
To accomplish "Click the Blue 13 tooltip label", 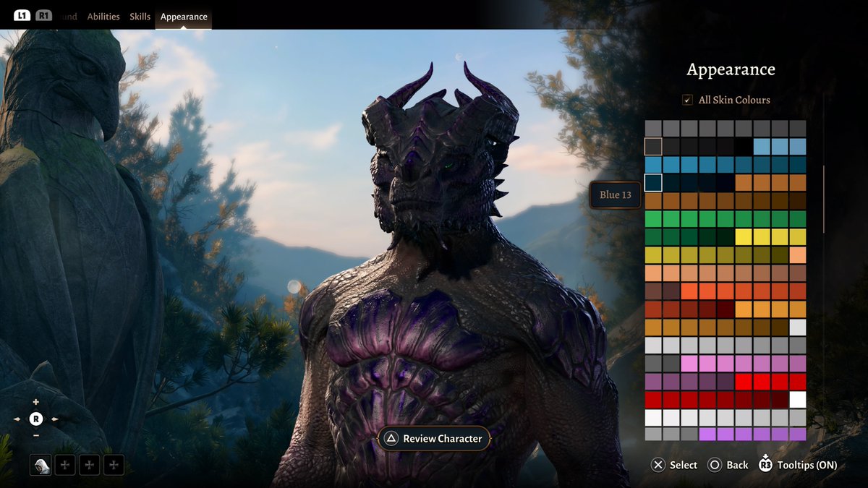I will coord(616,195).
